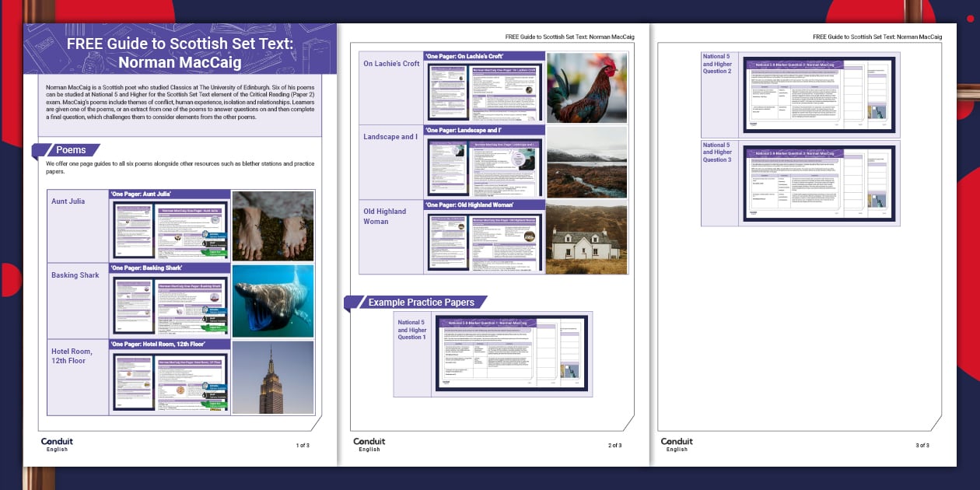Click the bare feet photo beside Aunt Julia
This screenshot has width=980, height=490.
273,226
